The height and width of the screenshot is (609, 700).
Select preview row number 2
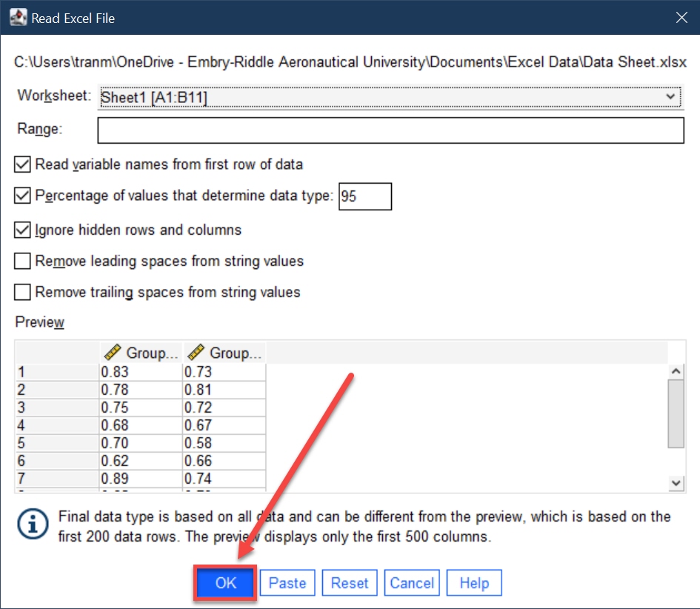pos(57,390)
